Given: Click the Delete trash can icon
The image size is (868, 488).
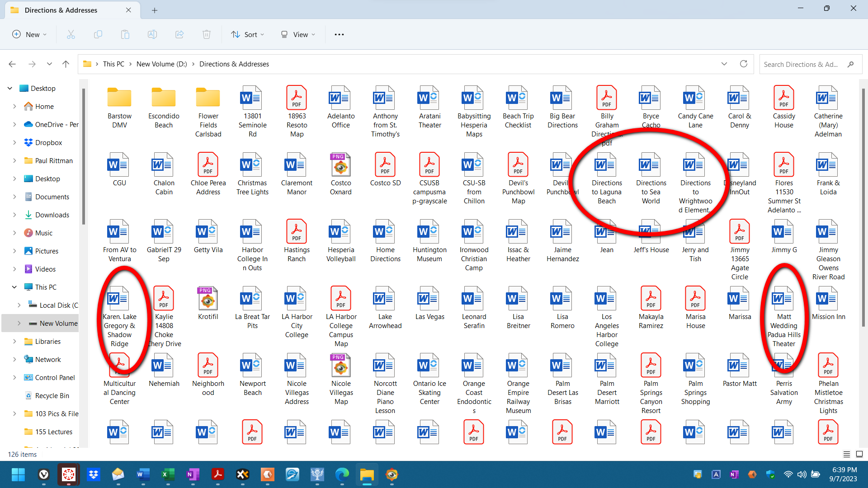Looking at the screenshot, I should pos(207,34).
